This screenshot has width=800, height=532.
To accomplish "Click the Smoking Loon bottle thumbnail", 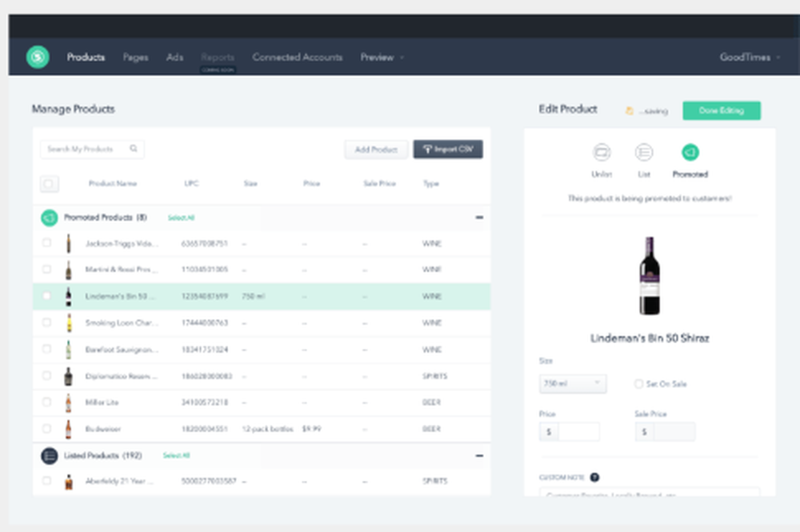I will pos(69,323).
